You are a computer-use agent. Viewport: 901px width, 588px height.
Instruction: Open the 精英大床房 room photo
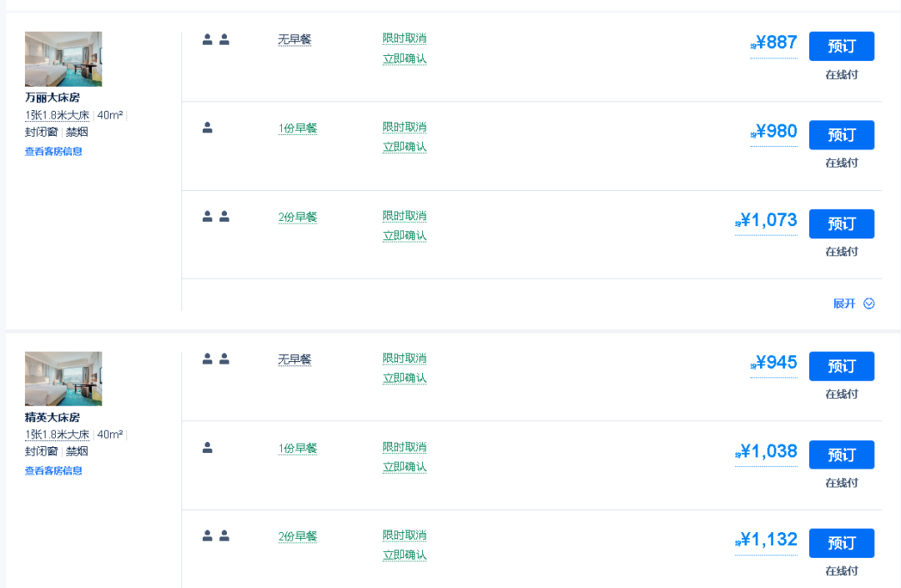click(63, 379)
